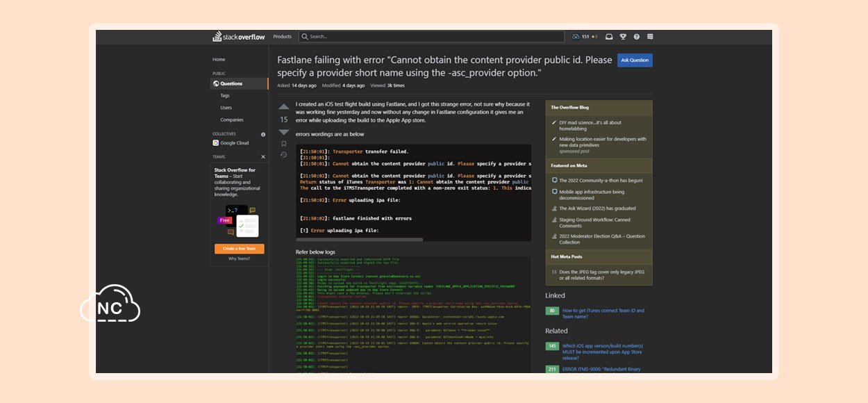Show question activity history icon
Screen dimensions: 868x403
pyautogui.click(x=284, y=155)
